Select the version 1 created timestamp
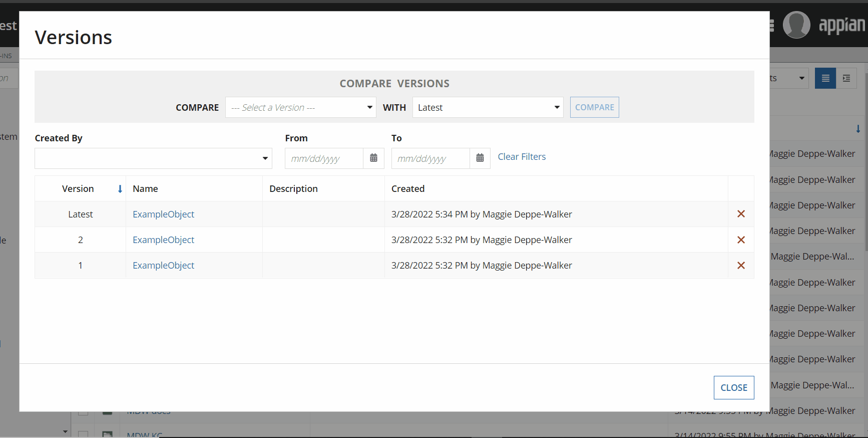The height and width of the screenshot is (438, 868). tap(482, 265)
